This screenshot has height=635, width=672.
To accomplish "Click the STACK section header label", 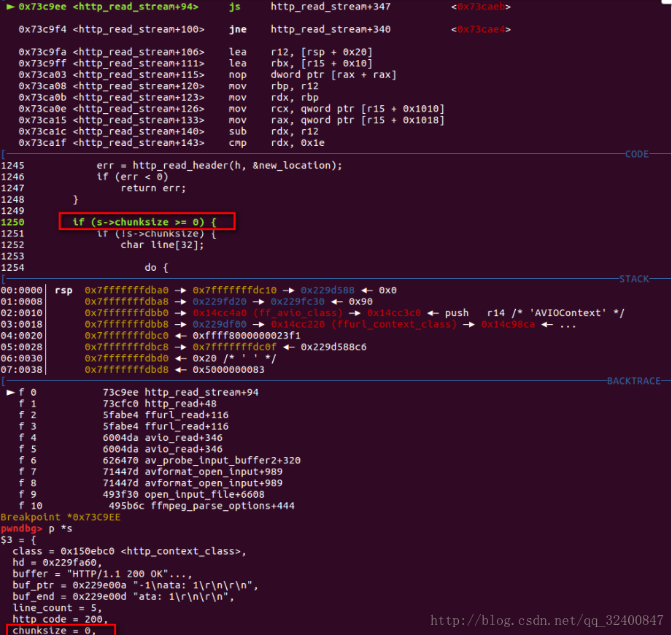I will pyautogui.click(x=634, y=279).
